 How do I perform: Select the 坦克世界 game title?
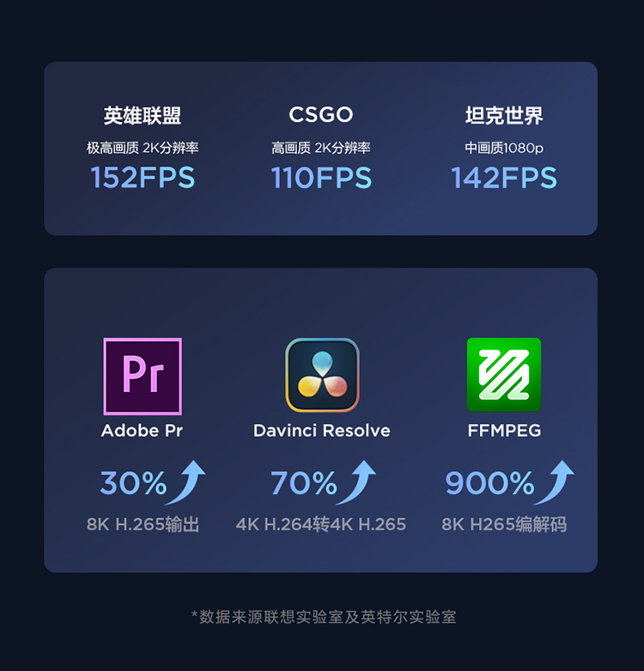tap(504, 116)
